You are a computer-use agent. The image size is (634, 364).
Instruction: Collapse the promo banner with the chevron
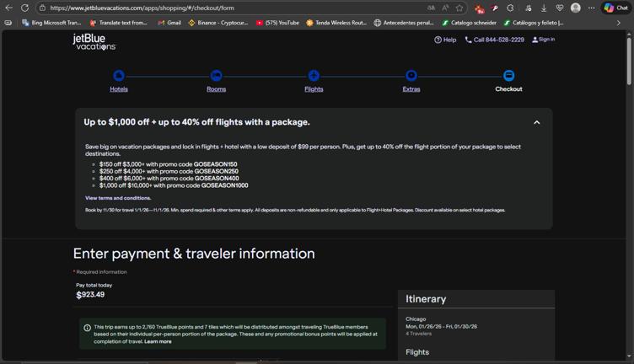tap(536, 122)
